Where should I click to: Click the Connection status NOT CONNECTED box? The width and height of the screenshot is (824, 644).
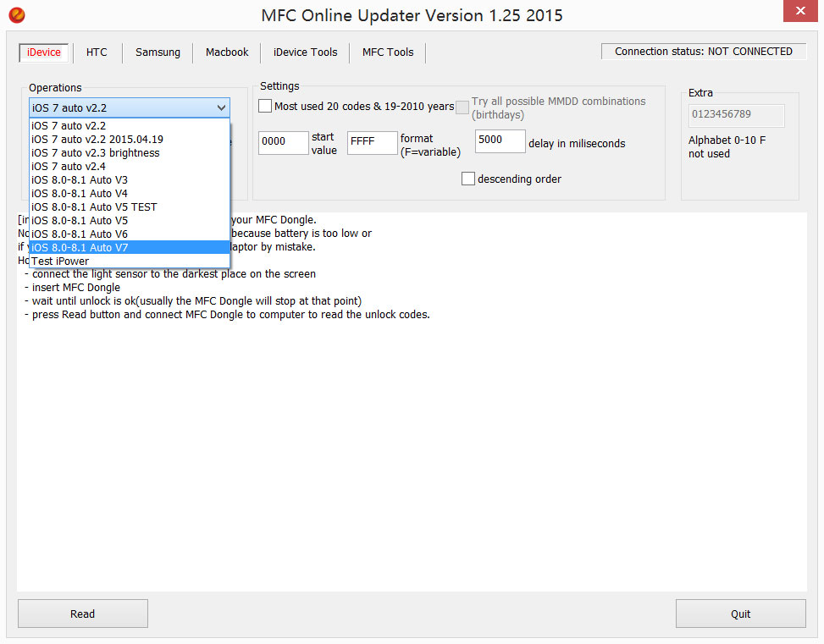(704, 52)
